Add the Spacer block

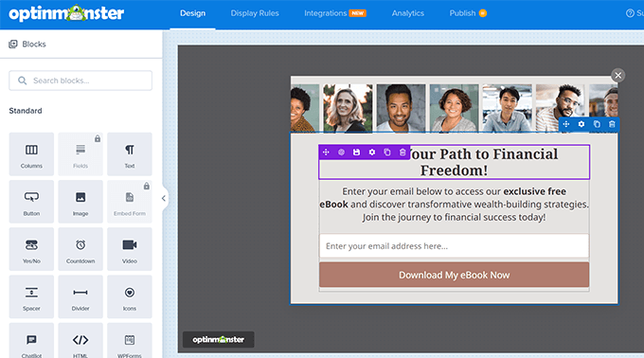31,296
